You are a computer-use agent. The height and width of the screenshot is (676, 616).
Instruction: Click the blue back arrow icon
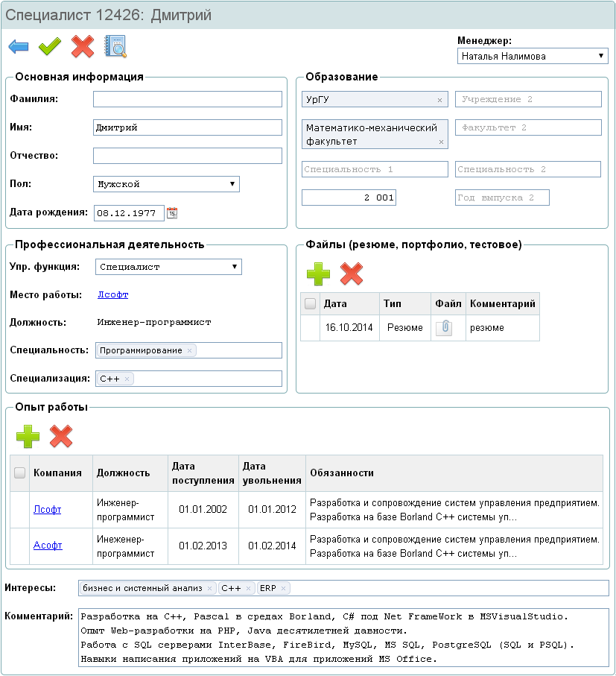tap(19, 47)
